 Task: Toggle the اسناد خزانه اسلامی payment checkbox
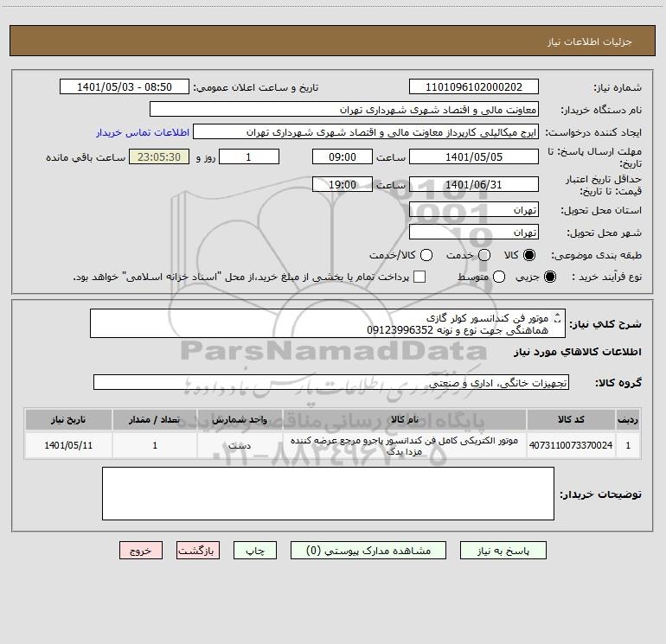click(x=419, y=277)
